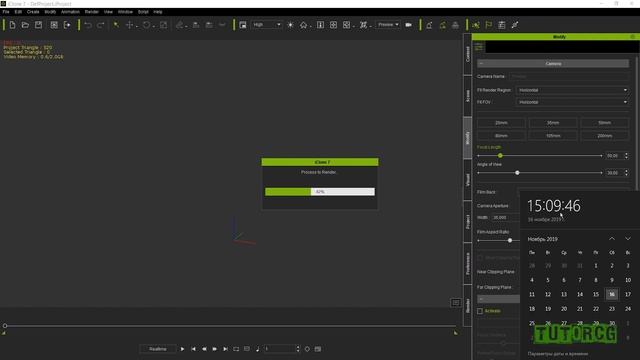Increase the Focal Length stepper value
Viewport: 640px width, 360px height.
click(x=627, y=154)
